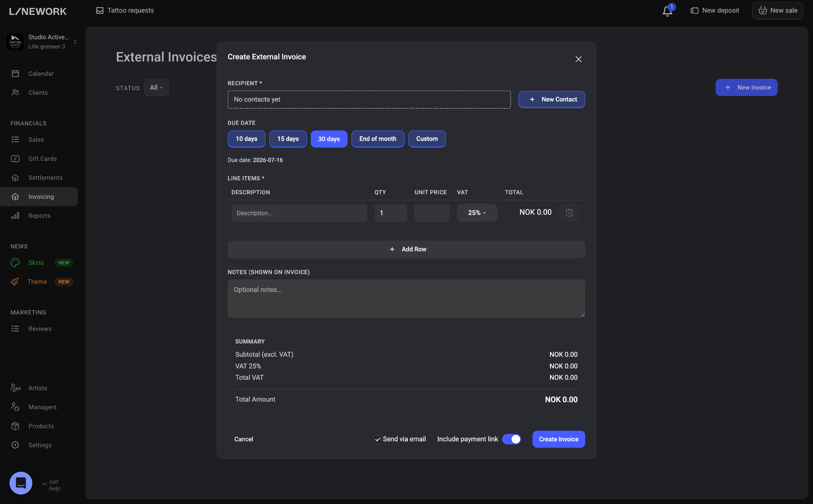Click the Reports bar chart icon
The height and width of the screenshot is (504, 813).
15,216
